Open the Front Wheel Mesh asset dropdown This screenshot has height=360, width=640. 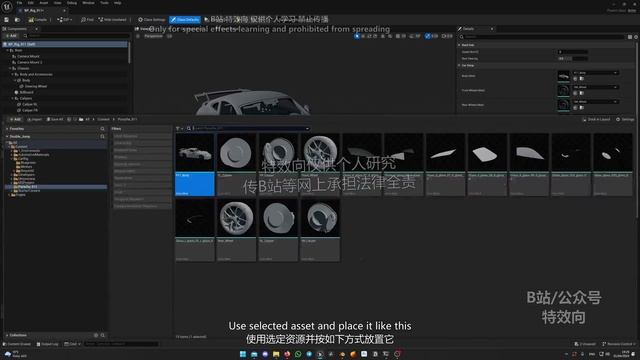[x=596, y=87]
